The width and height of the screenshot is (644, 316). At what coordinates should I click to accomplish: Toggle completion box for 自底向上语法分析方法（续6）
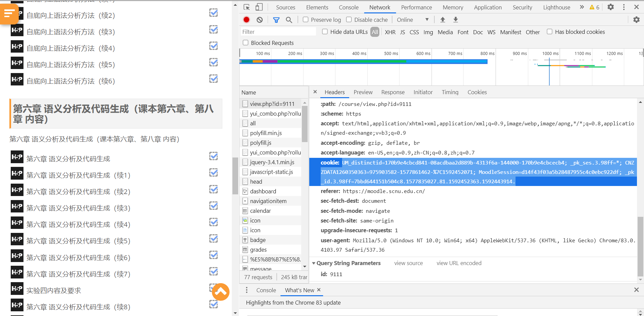(214, 79)
